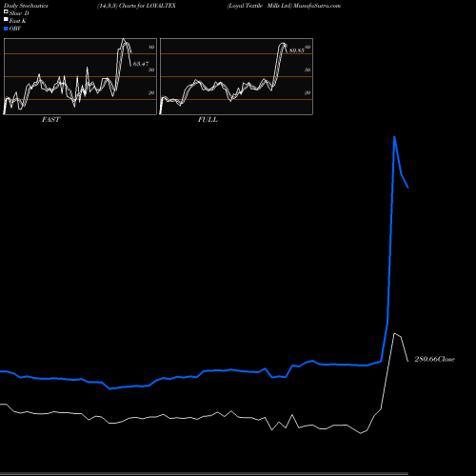Click the FULL stochastic chart thumbnail
This screenshot has height=476, width=476.
tap(236, 76)
